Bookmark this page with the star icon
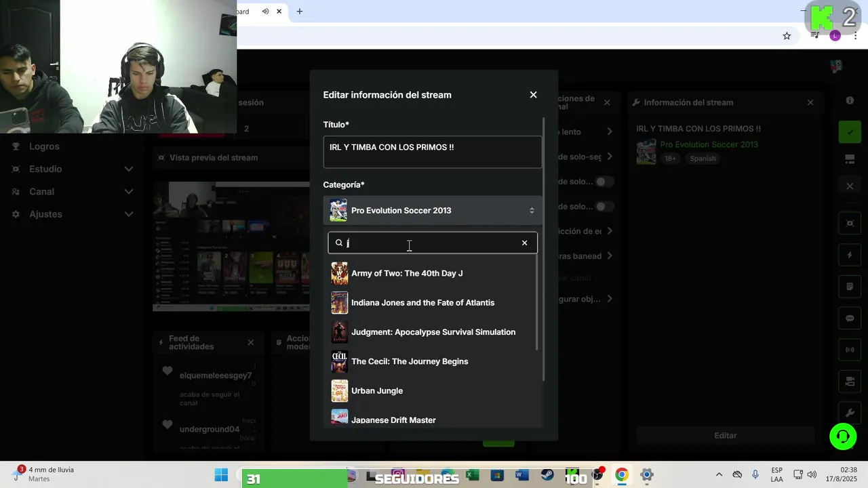 [x=787, y=36]
